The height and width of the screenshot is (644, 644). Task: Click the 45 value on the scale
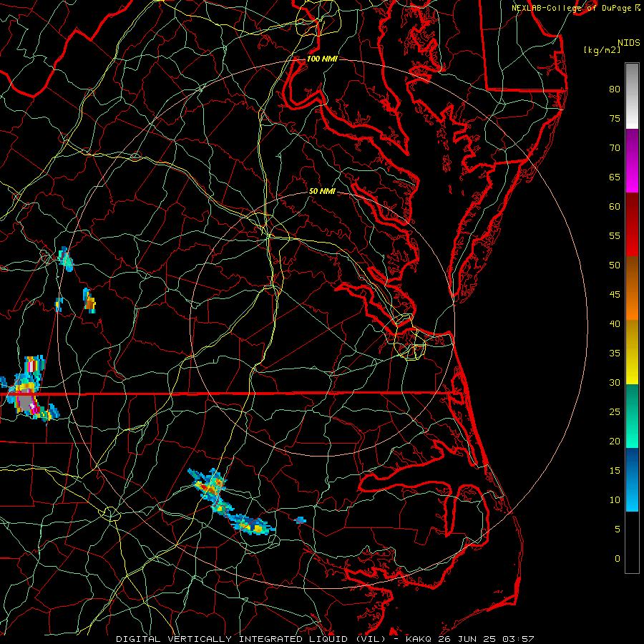[x=615, y=295]
